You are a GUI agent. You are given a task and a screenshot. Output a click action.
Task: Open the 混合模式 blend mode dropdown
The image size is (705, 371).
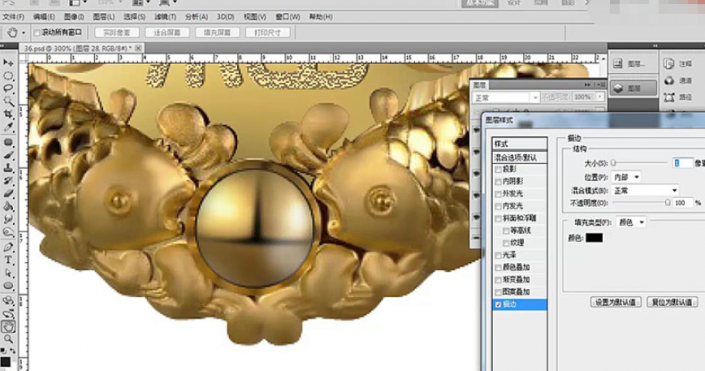[645, 191]
